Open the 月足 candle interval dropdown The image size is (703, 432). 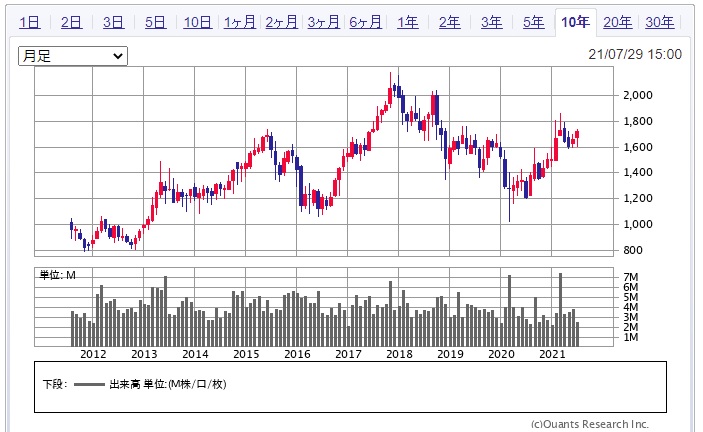(x=73, y=56)
